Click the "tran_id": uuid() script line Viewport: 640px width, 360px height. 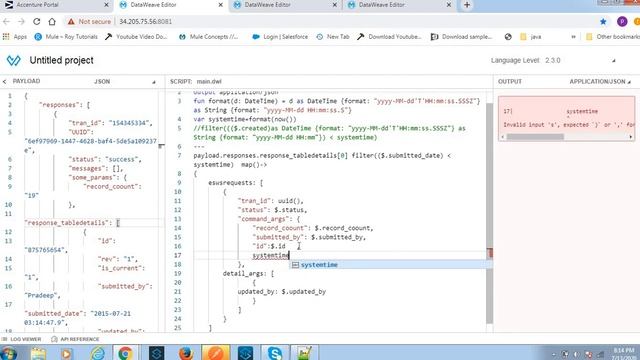tap(271, 201)
